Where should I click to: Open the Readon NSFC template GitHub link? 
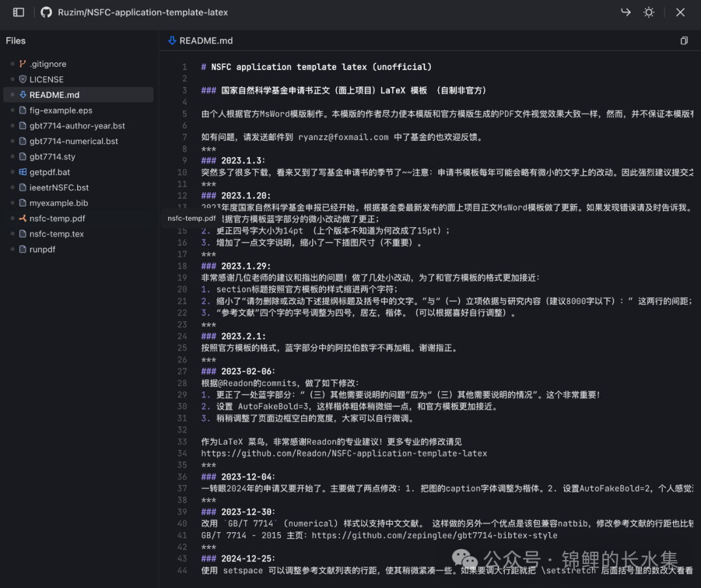tap(344, 453)
